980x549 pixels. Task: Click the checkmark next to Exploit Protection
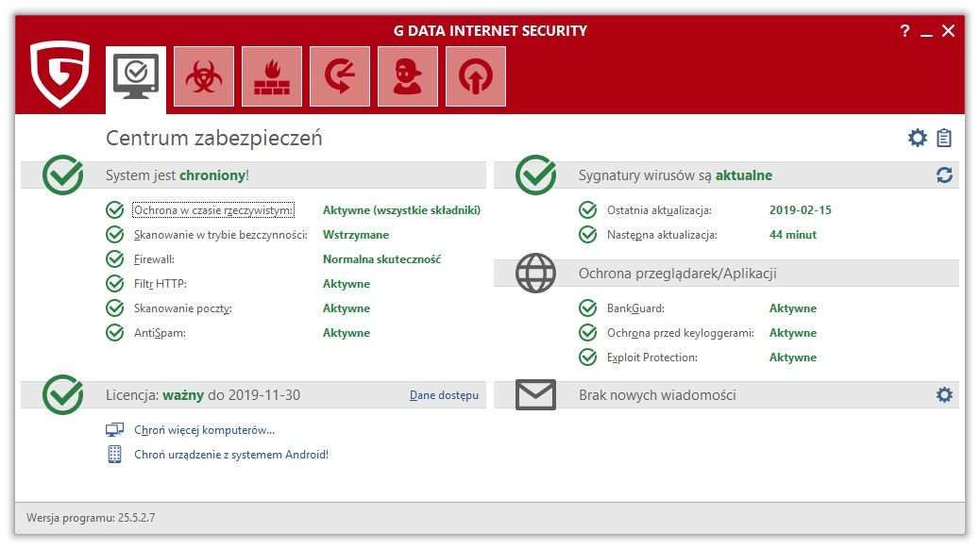coord(588,358)
